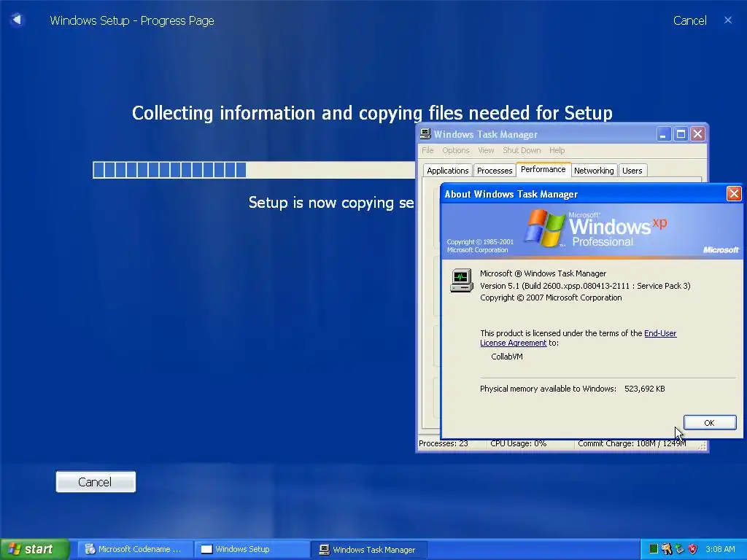Click the CollabVM licensee name

click(507, 356)
